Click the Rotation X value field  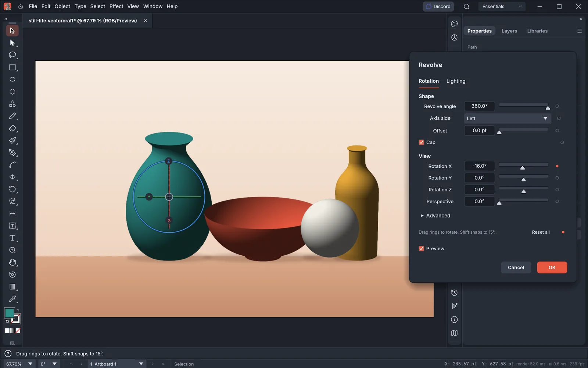[479, 166]
